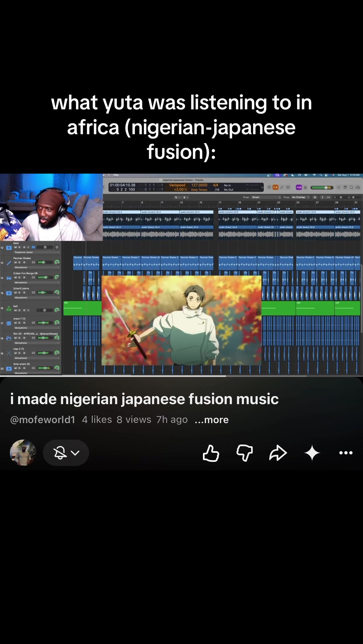
Task: Mute the bell track
Action: (15, 310)
